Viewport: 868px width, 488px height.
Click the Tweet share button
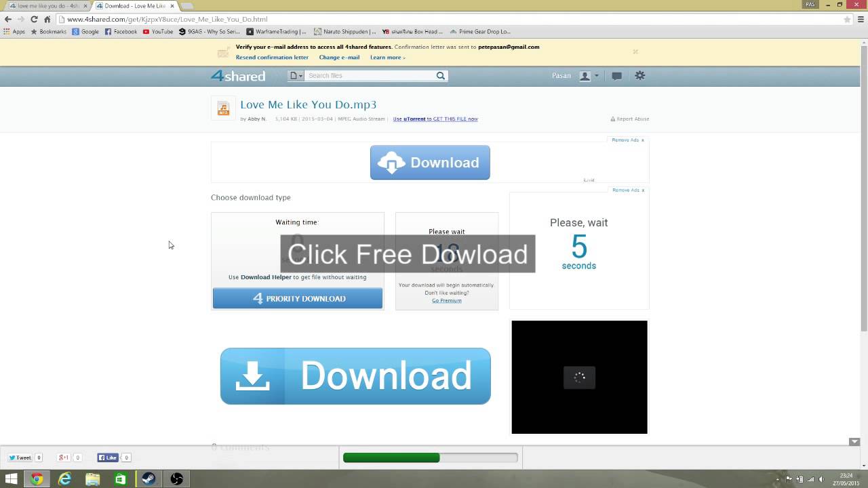coord(20,457)
